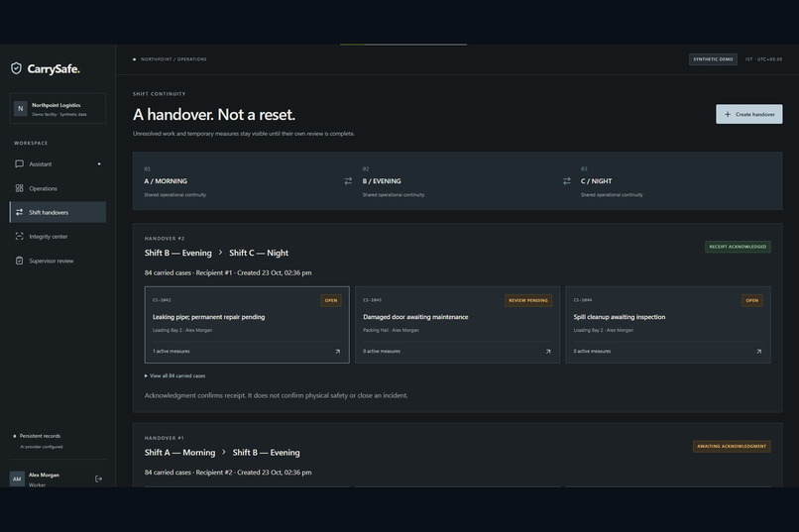Click the OPEN badge on case CS-1042

331,300
